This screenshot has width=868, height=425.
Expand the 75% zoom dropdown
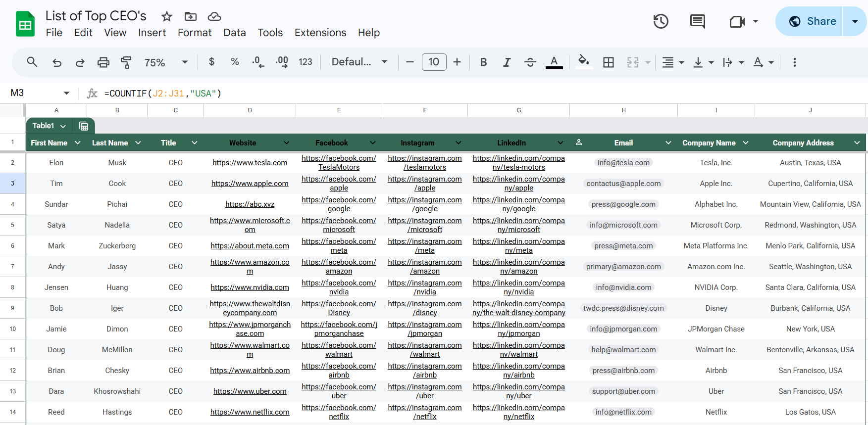tap(166, 62)
